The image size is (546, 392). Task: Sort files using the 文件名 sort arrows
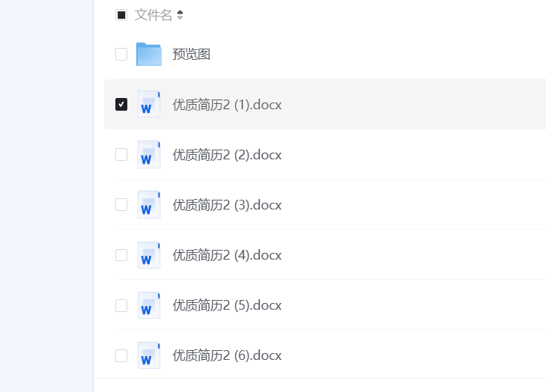(x=180, y=15)
